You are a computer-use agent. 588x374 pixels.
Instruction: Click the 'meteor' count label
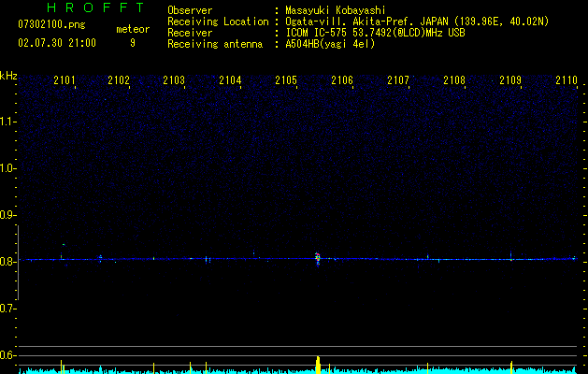click(133, 29)
